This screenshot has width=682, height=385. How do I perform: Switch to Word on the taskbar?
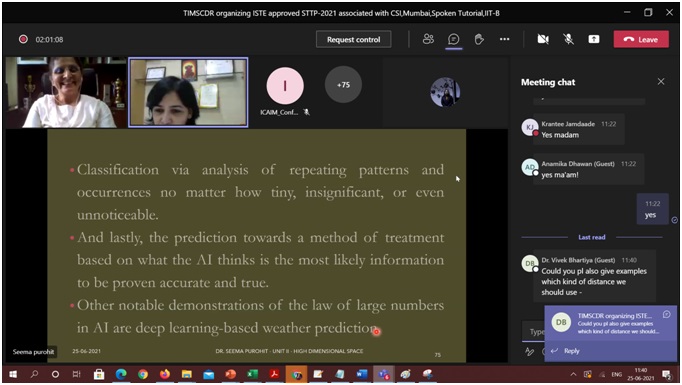click(362, 374)
